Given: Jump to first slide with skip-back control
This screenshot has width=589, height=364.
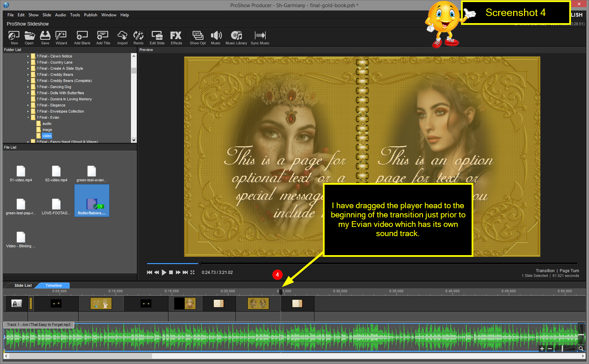Looking at the screenshot, I should point(149,272).
